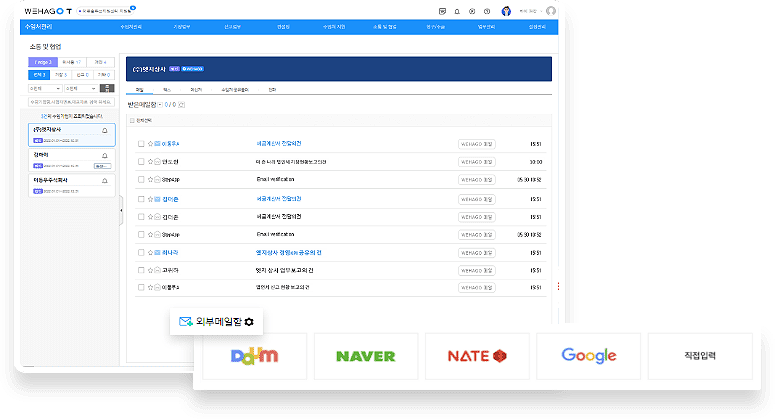
Task: Click the bell icon on 김마히 card
Action: coord(105,155)
